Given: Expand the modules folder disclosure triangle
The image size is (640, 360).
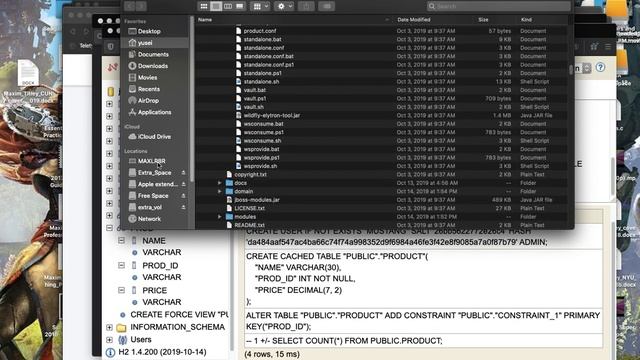Looking at the screenshot, I should pos(220,217).
